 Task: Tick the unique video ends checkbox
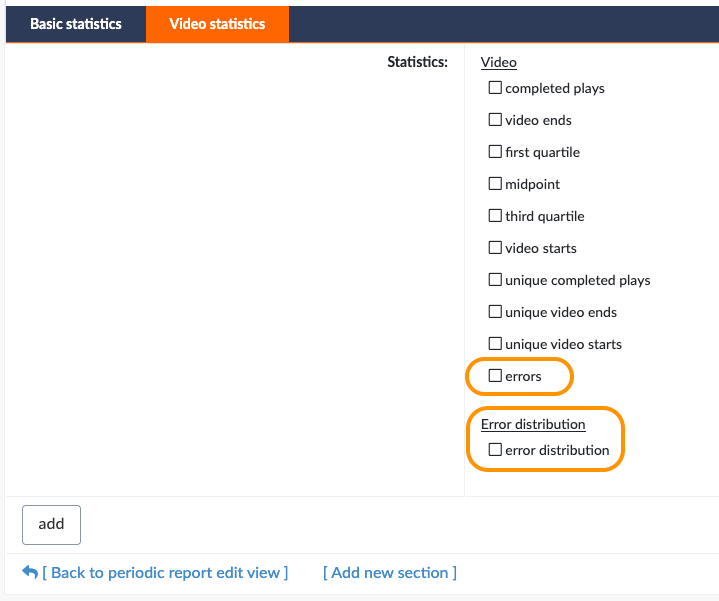[x=495, y=312]
